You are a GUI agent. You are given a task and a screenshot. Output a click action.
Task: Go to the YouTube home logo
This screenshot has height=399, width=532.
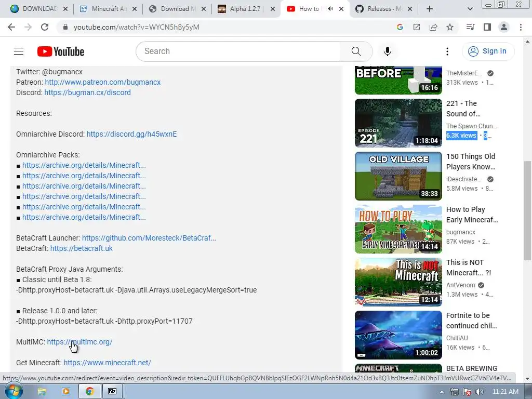point(61,51)
